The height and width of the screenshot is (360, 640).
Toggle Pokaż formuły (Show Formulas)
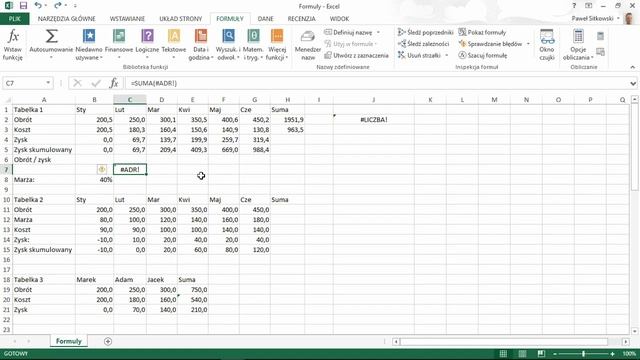(482, 32)
